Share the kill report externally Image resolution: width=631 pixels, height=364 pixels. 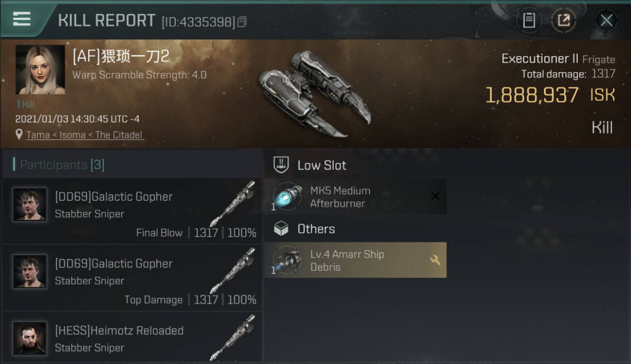(564, 20)
